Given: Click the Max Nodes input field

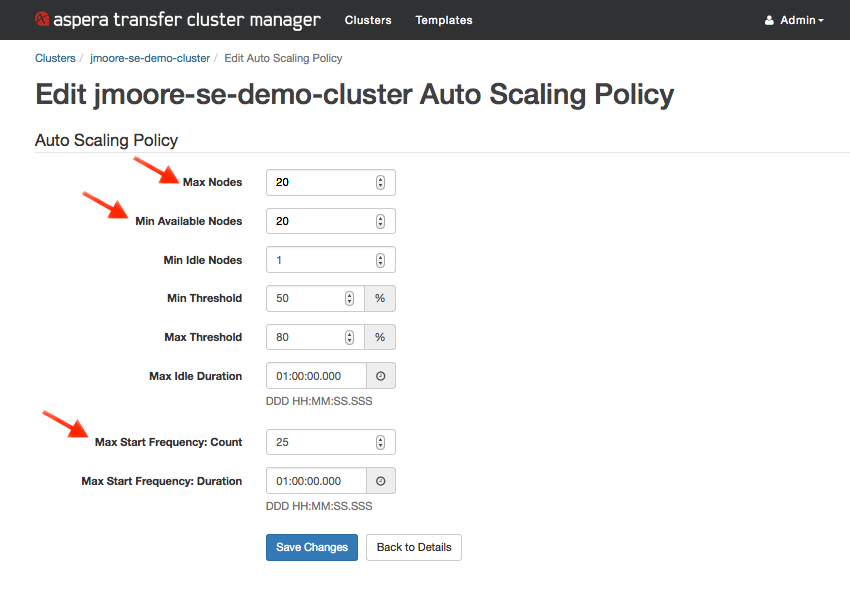Looking at the screenshot, I should click(331, 182).
